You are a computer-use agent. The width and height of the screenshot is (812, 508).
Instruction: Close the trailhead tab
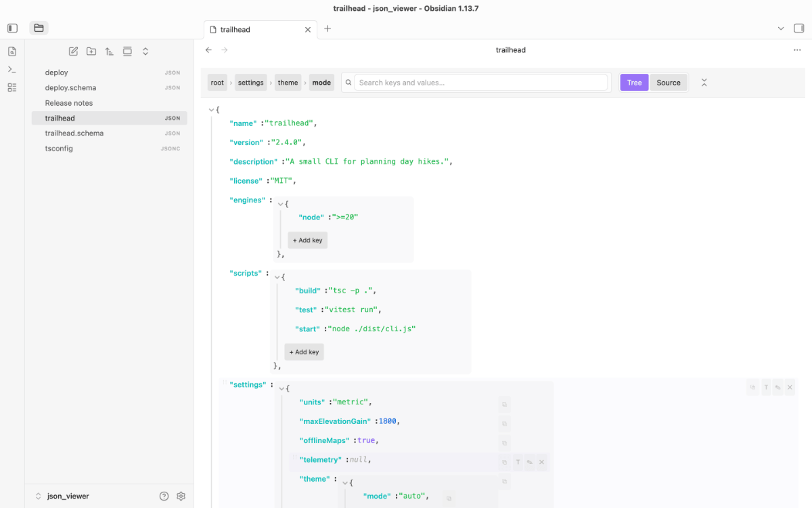point(308,30)
